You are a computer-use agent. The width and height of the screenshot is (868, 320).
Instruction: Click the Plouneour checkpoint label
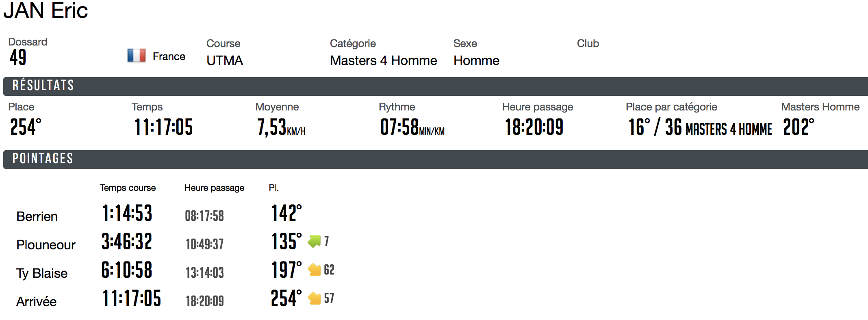point(46,245)
